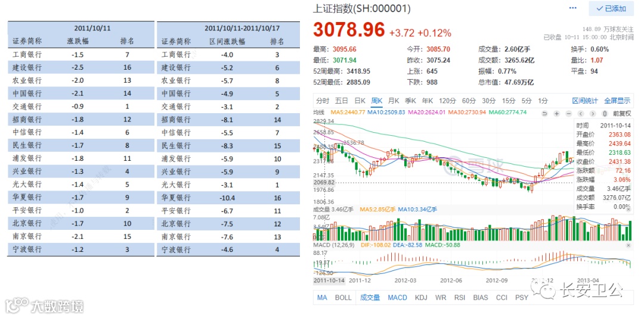
Task: Click the current price 3078.96
Action: [349, 30]
